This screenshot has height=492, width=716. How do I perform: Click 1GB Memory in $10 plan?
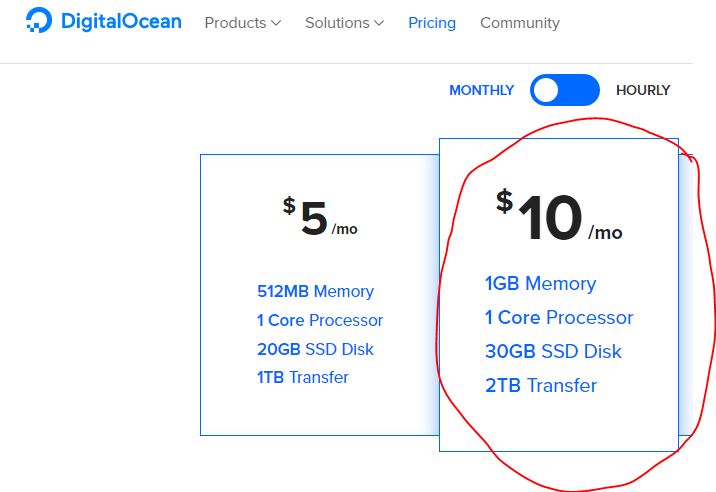540,283
